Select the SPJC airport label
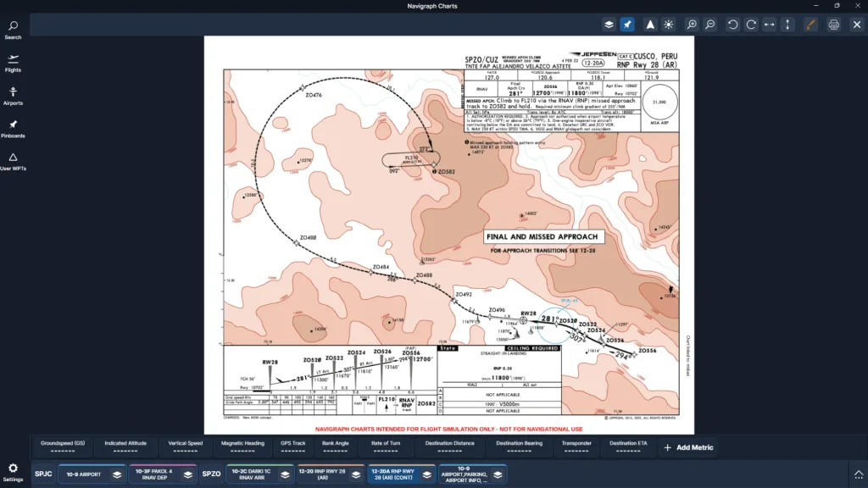 pyautogui.click(x=43, y=474)
